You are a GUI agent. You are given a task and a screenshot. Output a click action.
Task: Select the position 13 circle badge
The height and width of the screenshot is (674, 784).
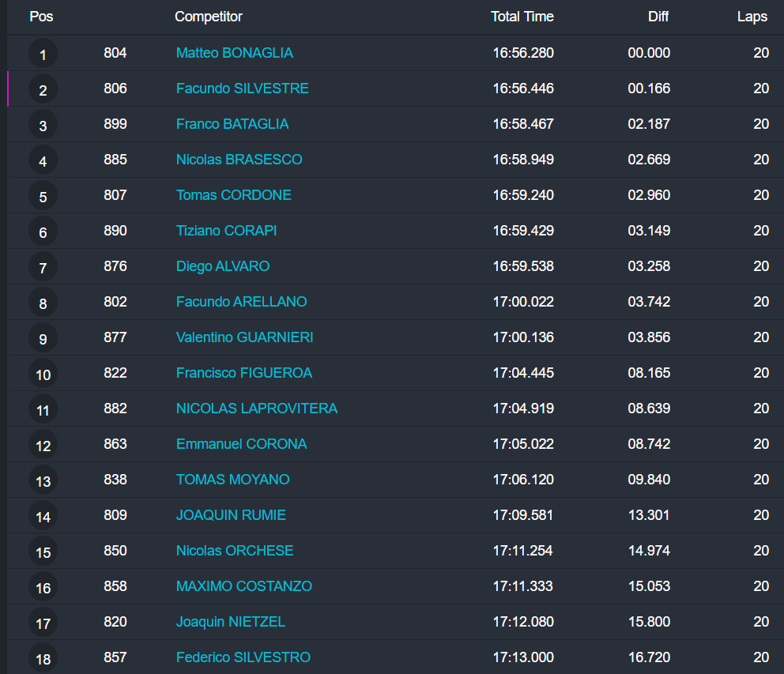pyautogui.click(x=43, y=481)
